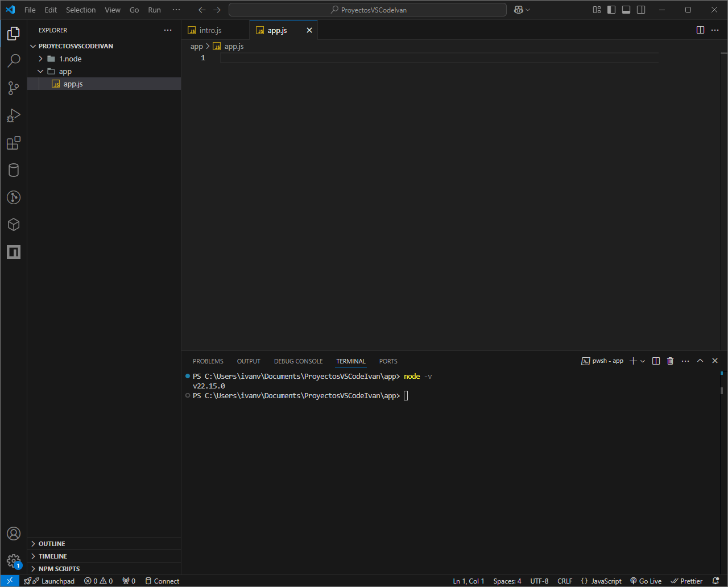Toggle the Secondary Side Bar layout button
The width and height of the screenshot is (728, 587).
point(641,10)
